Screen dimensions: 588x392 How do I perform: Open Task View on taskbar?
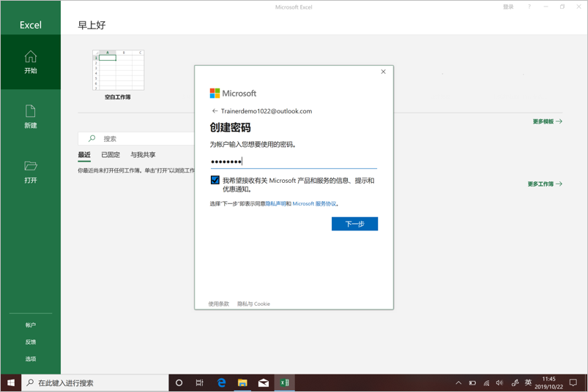click(199, 382)
